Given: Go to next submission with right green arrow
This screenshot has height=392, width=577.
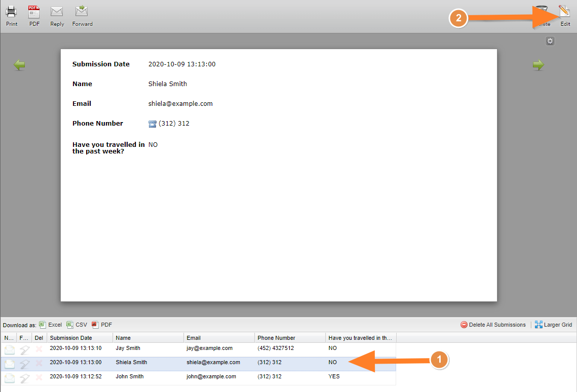Looking at the screenshot, I should (x=538, y=65).
